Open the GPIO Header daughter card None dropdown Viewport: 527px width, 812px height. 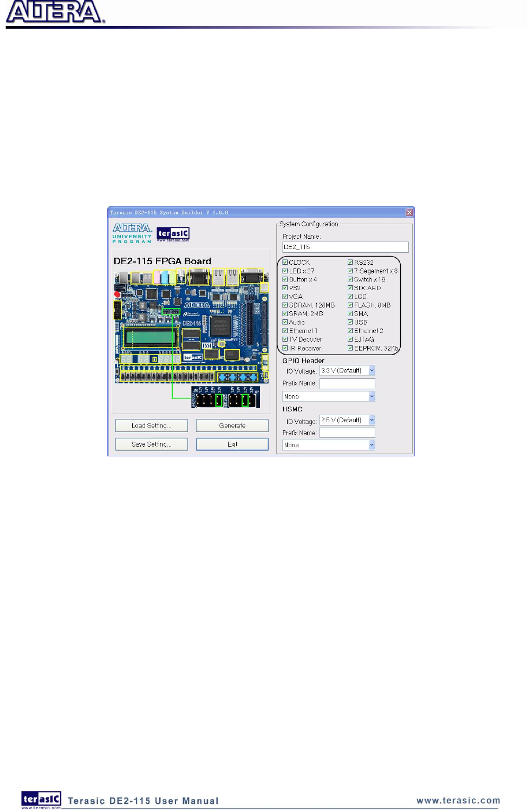(329, 397)
